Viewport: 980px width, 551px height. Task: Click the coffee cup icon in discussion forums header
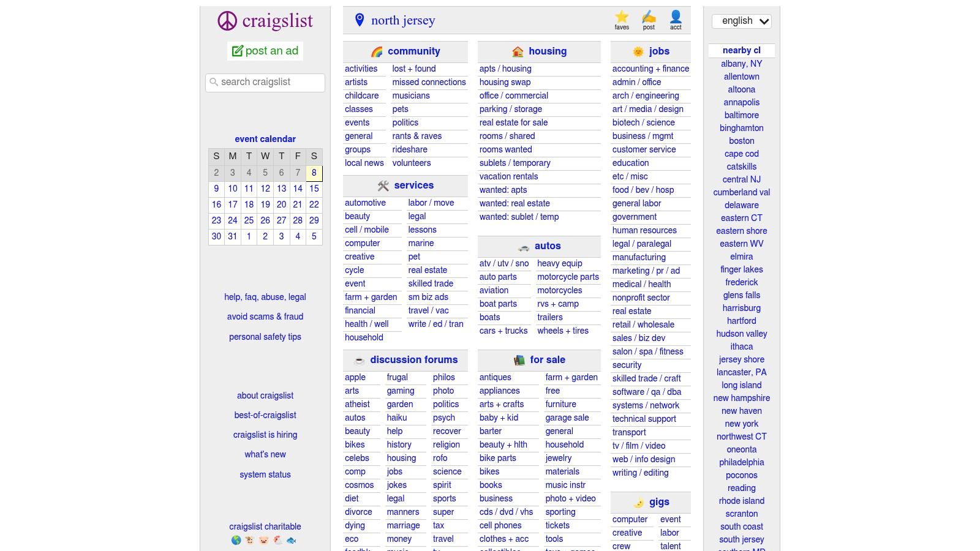coord(360,361)
